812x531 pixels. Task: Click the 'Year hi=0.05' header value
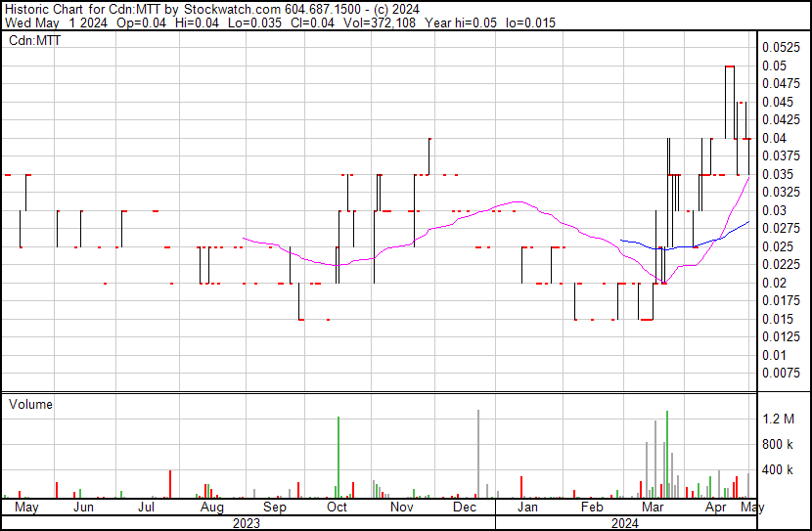pyautogui.click(x=461, y=22)
